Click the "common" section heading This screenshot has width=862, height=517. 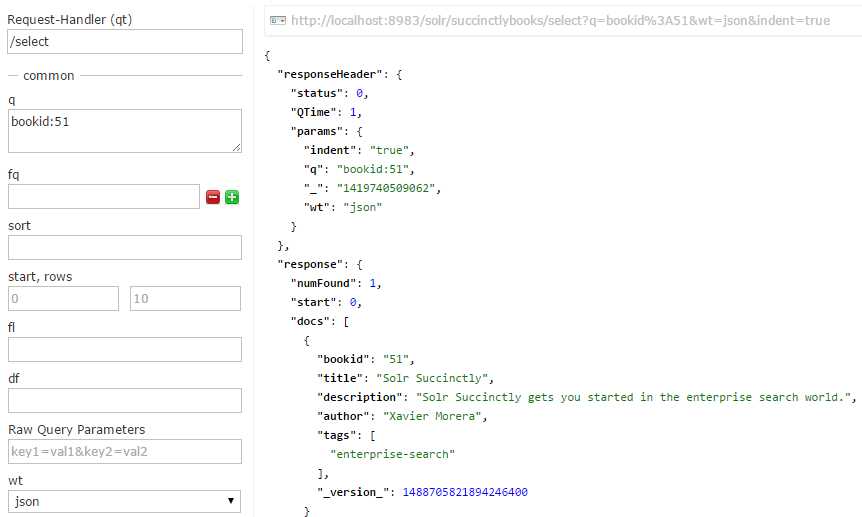[x=48, y=76]
